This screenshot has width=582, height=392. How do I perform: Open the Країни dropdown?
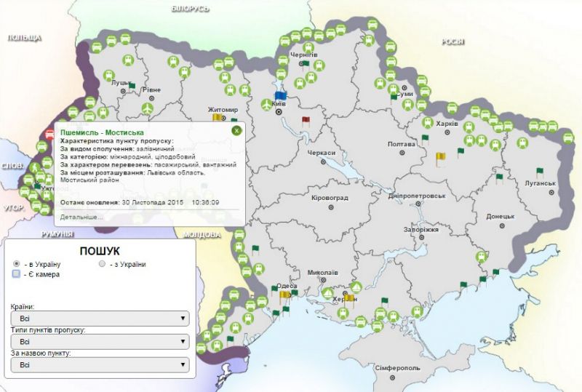pyautogui.click(x=100, y=318)
